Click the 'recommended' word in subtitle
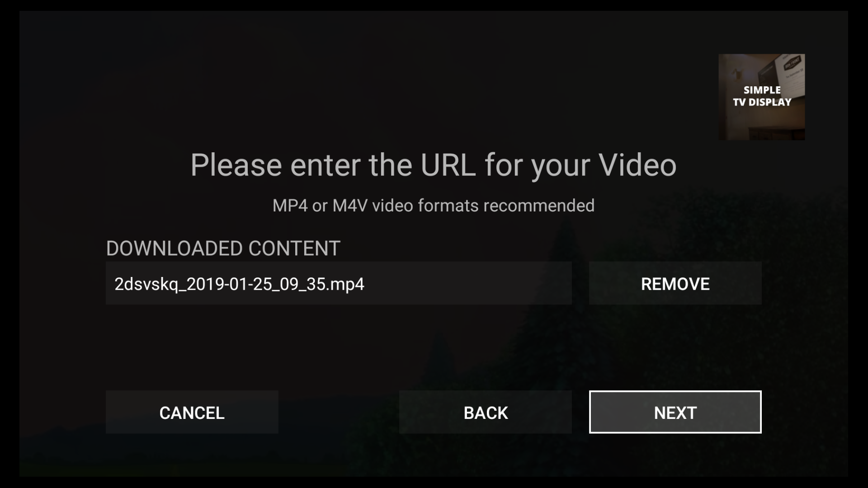This screenshot has height=488, width=868. pyautogui.click(x=539, y=206)
